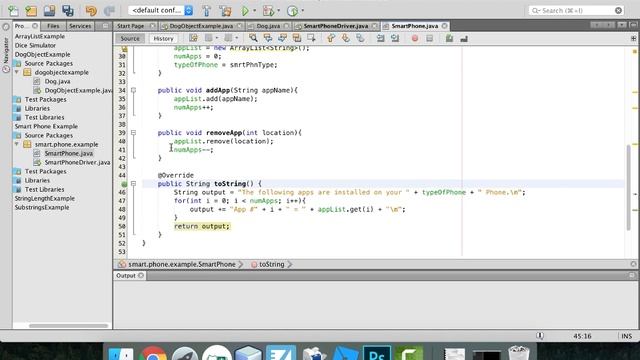The width and height of the screenshot is (640, 360).
Task: Click the Debug Project icon
Action: tap(268, 11)
